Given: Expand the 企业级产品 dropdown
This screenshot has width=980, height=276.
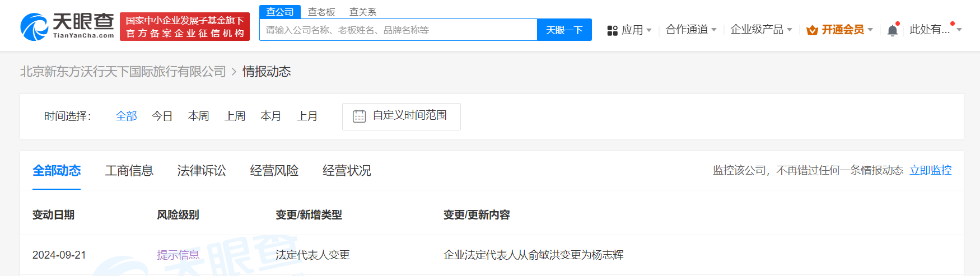Looking at the screenshot, I should [x=761, y=30].
